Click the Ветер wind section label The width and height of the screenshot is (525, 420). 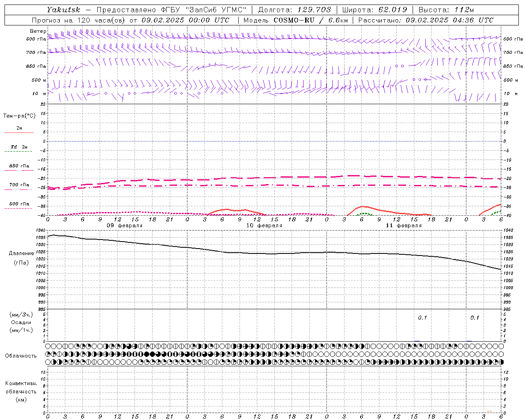coord(38,31)
